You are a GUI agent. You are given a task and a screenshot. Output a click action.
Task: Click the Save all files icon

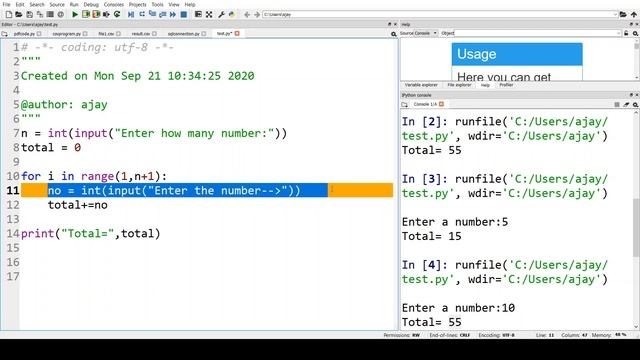40,15
